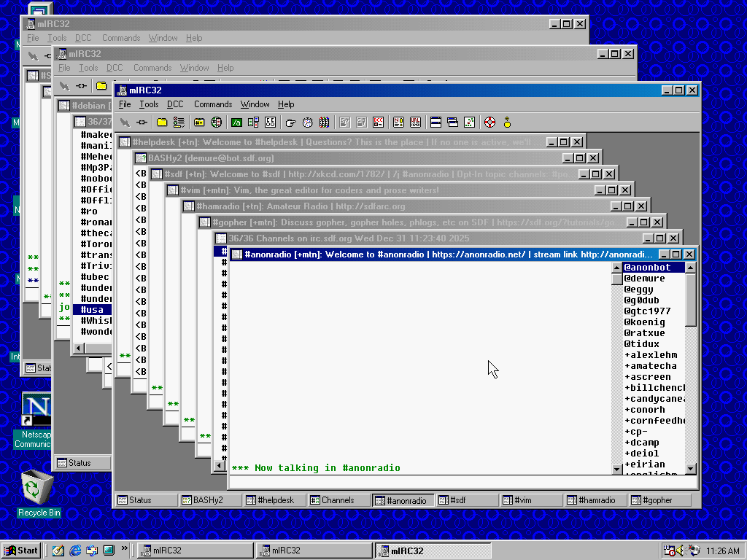Open the mIRC Options folder icon
The height and width of the screenshot is (560, 747).
point(161,122)
